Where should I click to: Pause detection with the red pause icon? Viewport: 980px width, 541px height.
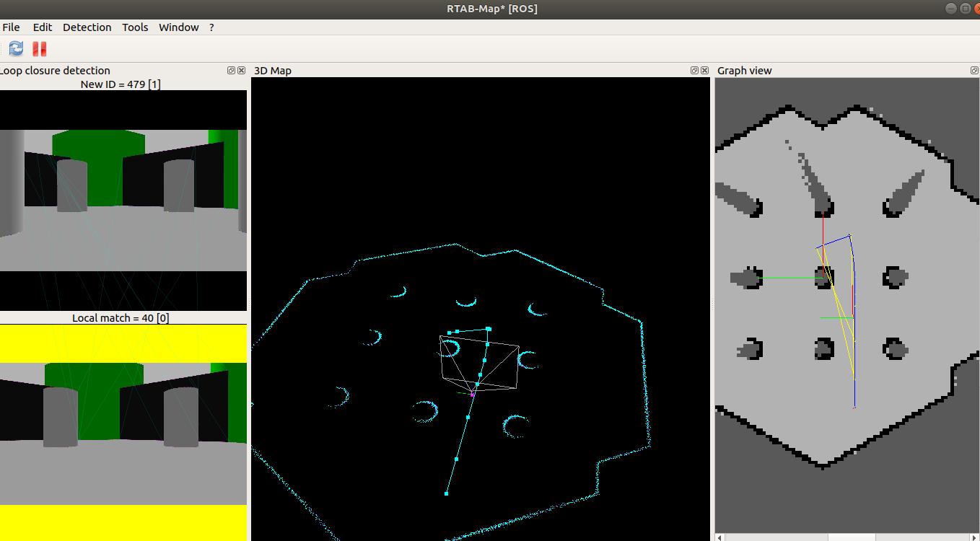pos(40,48)
